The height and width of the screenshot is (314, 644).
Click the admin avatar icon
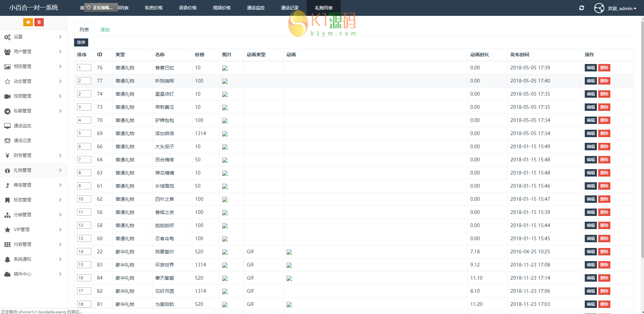(599, 8)
